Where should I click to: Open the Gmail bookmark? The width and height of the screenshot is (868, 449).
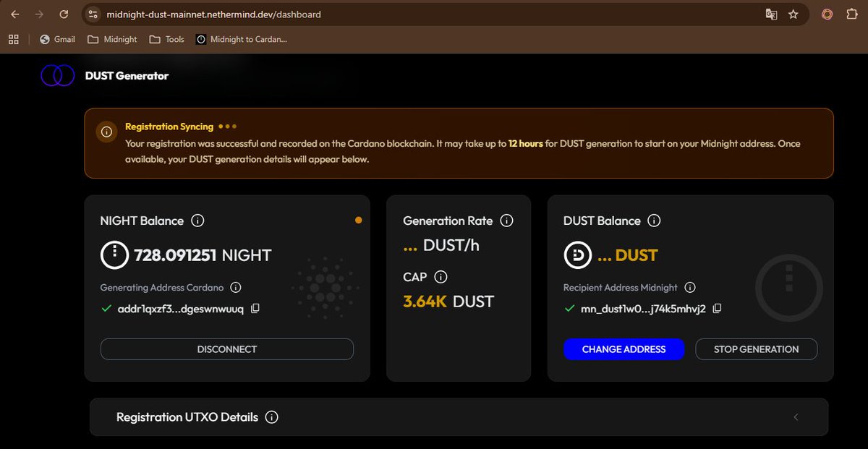point(58,39)
